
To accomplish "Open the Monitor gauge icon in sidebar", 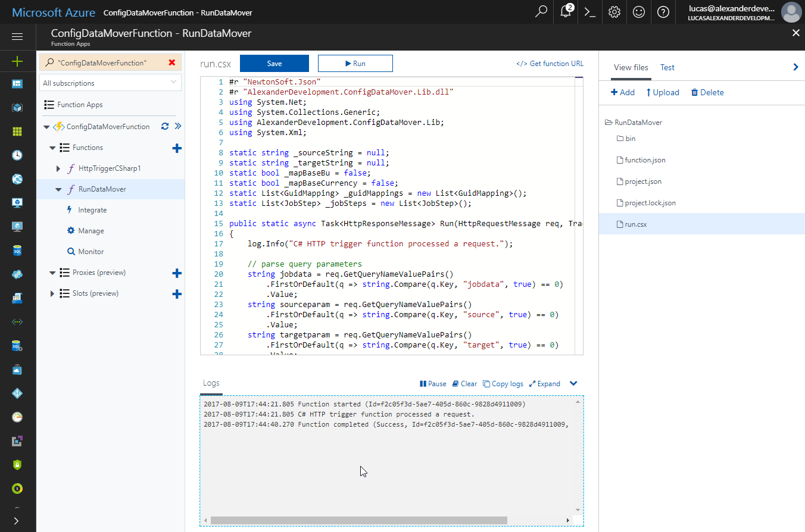I will (17, 417).
